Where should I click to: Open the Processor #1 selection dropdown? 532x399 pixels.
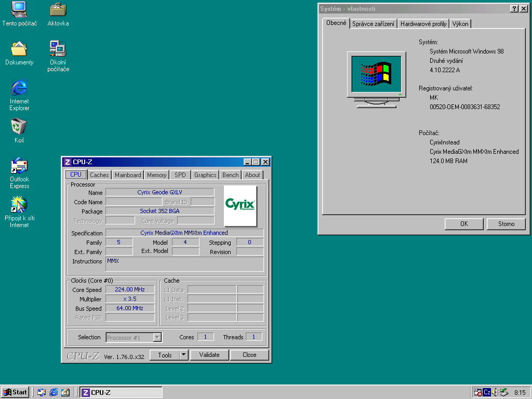[157, 338]
